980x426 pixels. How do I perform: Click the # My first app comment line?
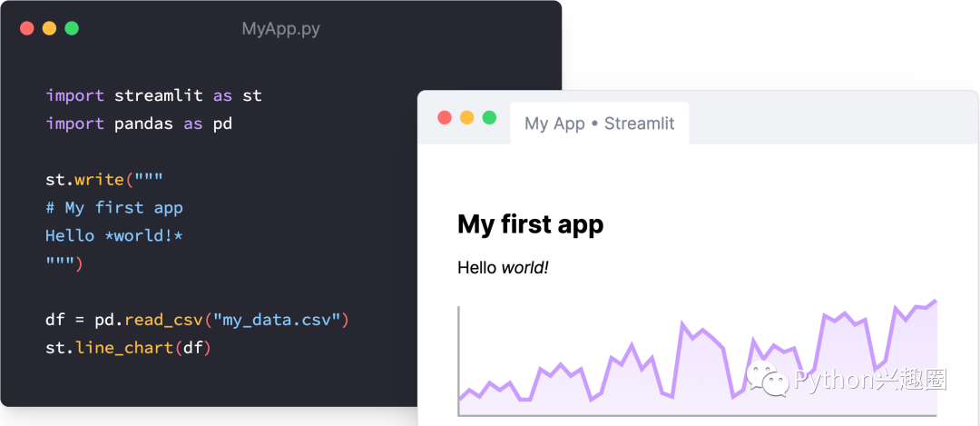(114, 208)
